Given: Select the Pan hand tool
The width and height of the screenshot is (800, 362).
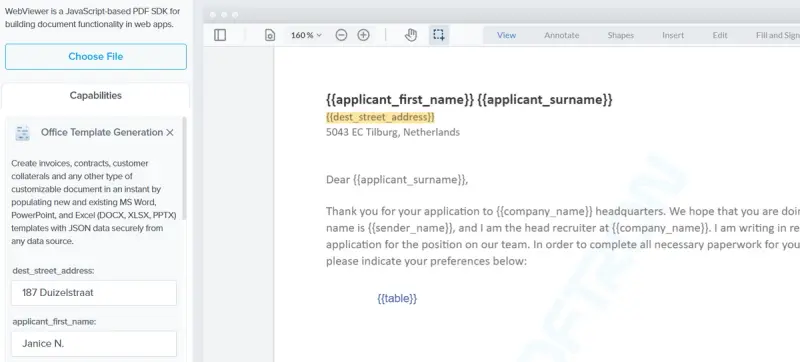Looking at the screenshot, I should point(411,35).
